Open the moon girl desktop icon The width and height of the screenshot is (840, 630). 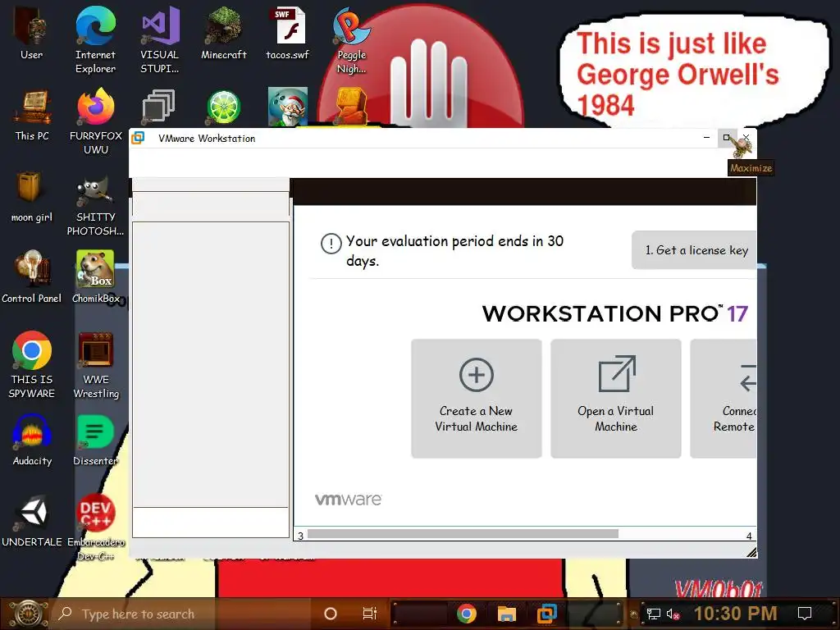(32, 196)
